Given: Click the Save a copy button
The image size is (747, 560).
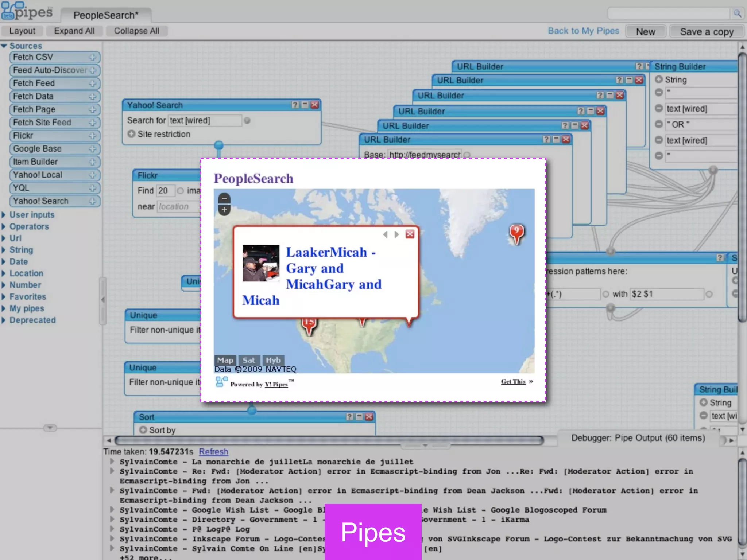Looking at the screenshot, I should [x=707, y=32].
